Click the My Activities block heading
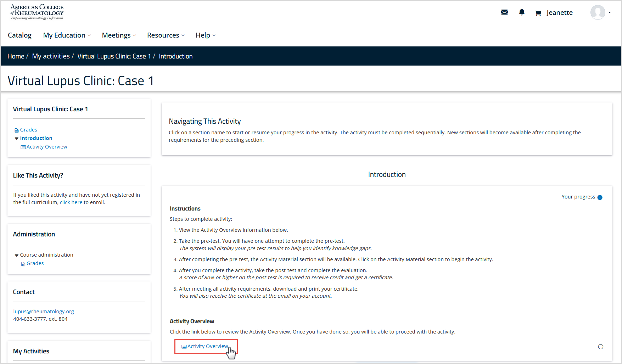The height and width of the screenshot is (364, 622). tap(31, 351)
